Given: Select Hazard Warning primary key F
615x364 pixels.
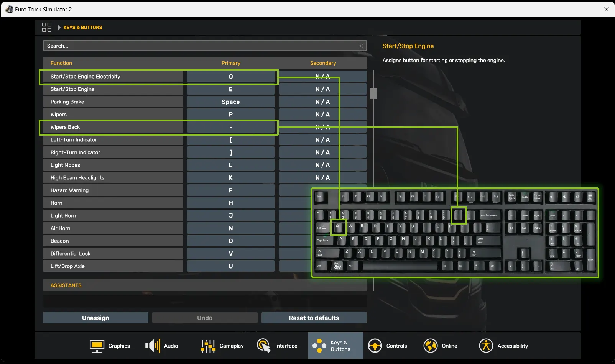Looking at the screenshot, I should pyautogui.click(x=231, y=190).
